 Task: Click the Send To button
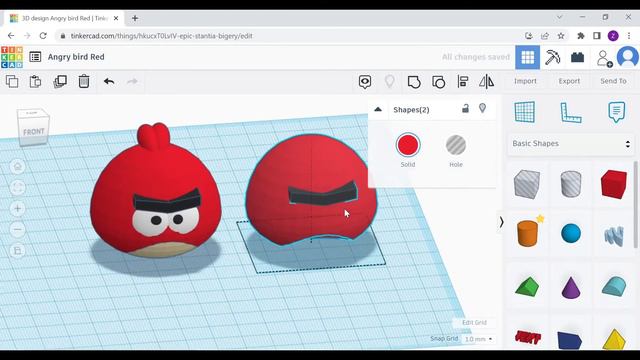pyautogui.click(x=613, y=81)
